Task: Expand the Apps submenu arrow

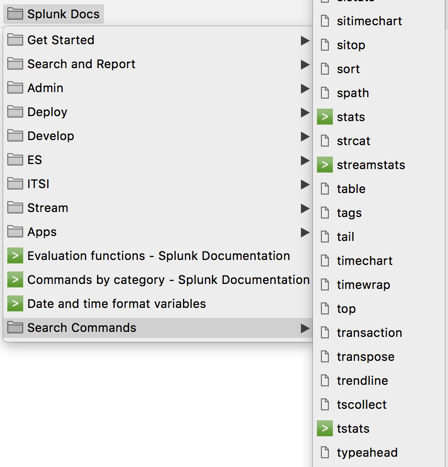Action: pyautogui.click(x=305, y=232)
